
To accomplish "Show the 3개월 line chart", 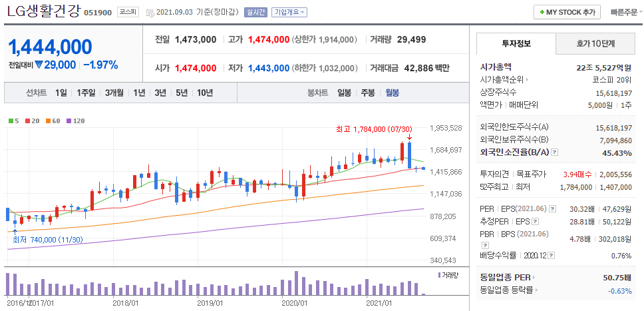I will [114, 93].
